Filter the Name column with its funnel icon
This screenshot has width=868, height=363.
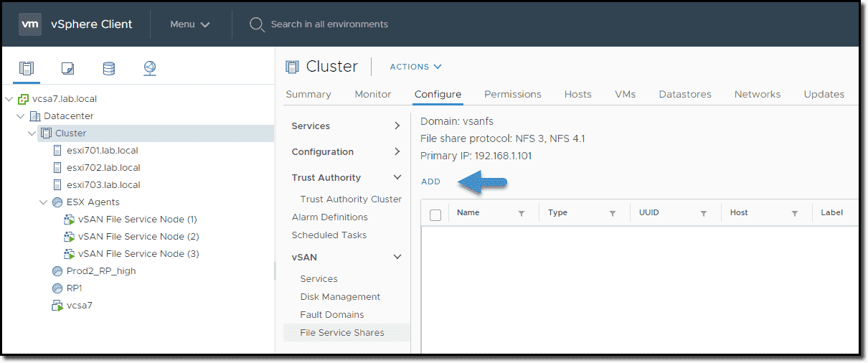tap(522, 213)
